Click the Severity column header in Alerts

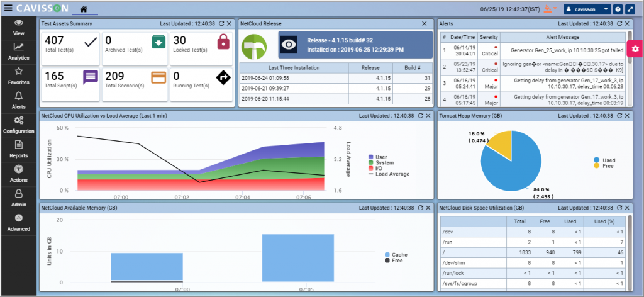(489, 37)
